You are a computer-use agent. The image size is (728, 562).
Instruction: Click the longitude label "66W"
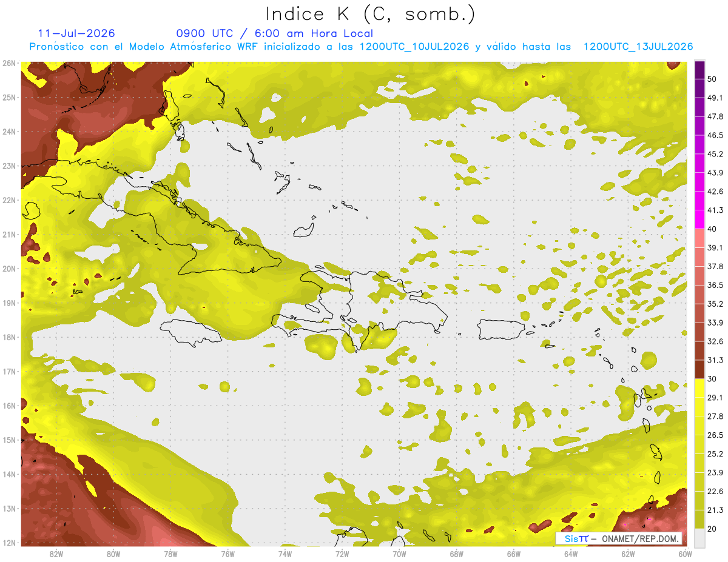tap(514, 554)
